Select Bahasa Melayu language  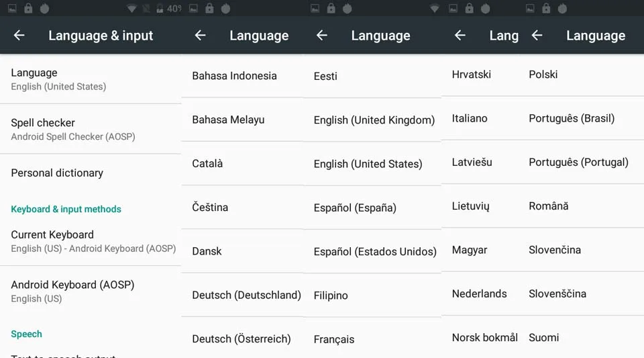pyautogui.click(x=242, y=120)
